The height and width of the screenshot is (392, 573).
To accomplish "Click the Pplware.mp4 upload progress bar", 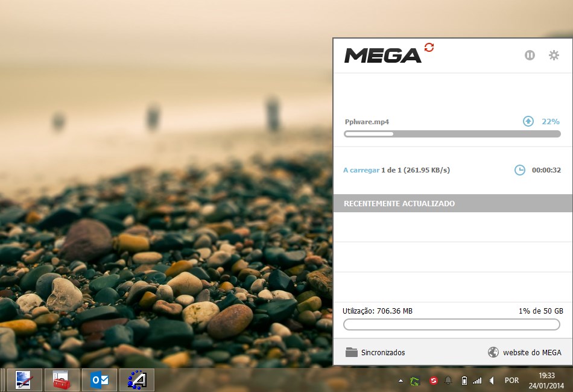I will [451, 134].
